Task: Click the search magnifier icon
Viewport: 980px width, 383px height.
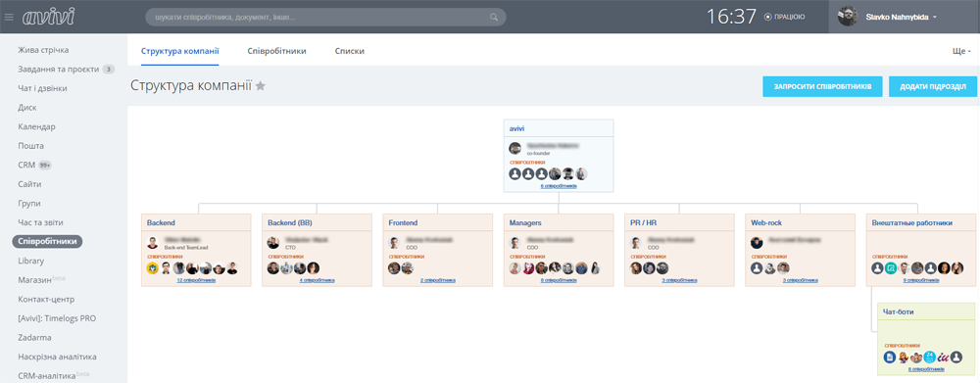Action: pyautogui.click(x=494, y=18)
